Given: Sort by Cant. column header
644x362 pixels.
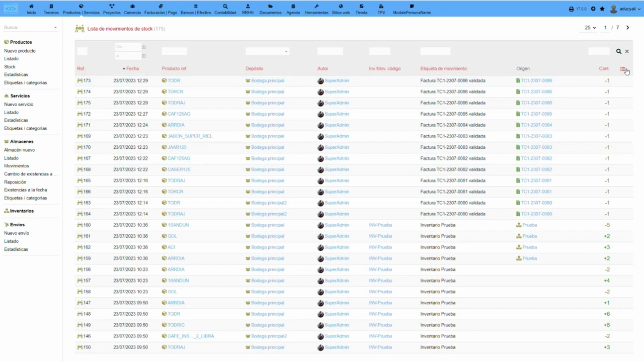Looking at the screenshot, I should click(604, 68).
